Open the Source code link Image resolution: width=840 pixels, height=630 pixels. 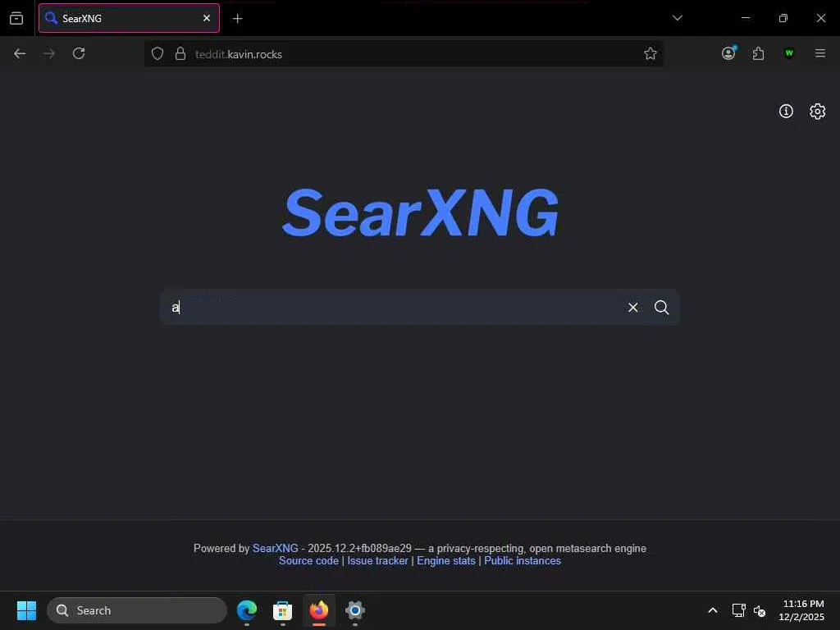308,560
